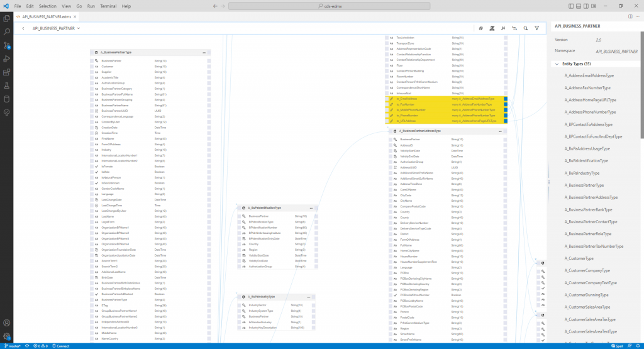The image size is (644, 349).
Task: Open the View menu
Action: pos(67,6)
